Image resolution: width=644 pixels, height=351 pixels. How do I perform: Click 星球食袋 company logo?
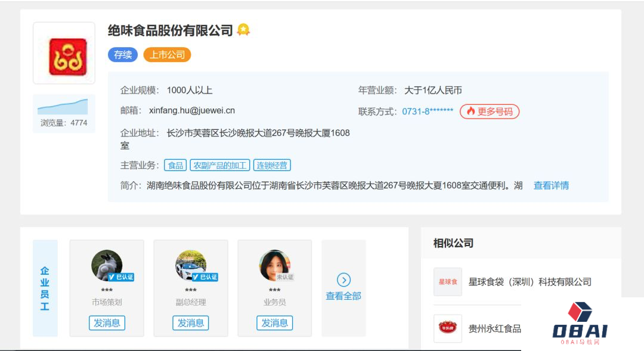[x=448, y=282]
